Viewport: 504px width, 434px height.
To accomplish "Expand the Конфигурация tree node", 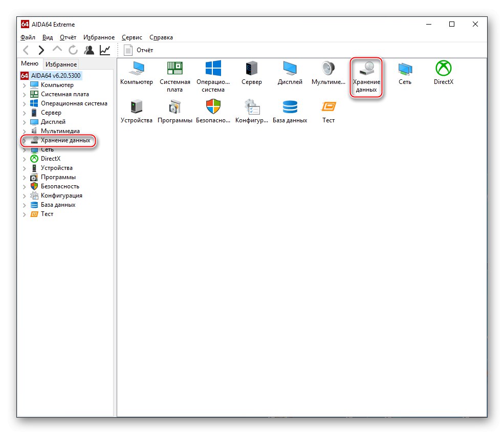I will [25, 196].
